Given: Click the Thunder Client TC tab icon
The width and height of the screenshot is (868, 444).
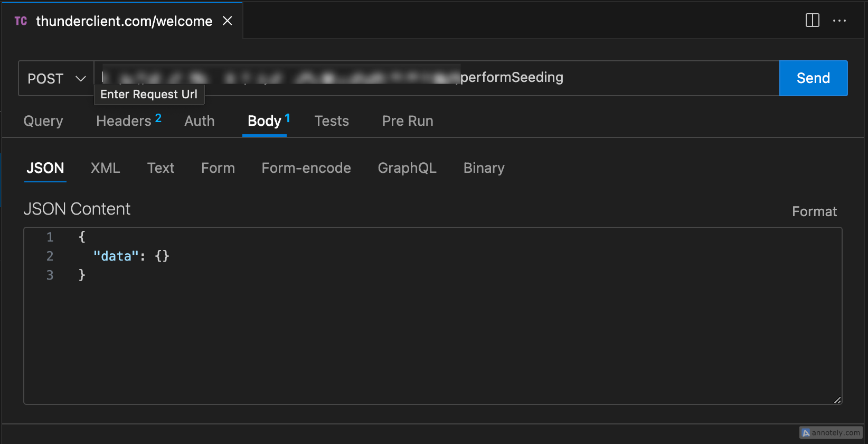Looking at the screenshot, I should (x=21, y=21).
